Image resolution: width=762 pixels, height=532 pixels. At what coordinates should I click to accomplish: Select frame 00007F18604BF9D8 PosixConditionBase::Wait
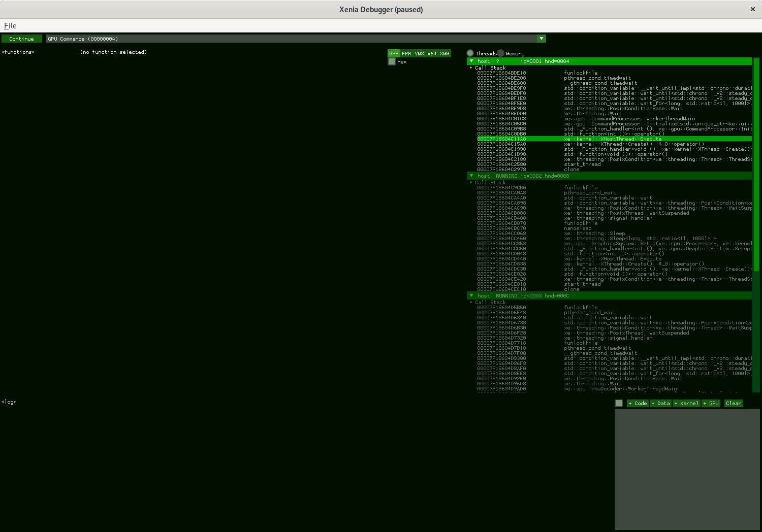coord(614,108)
